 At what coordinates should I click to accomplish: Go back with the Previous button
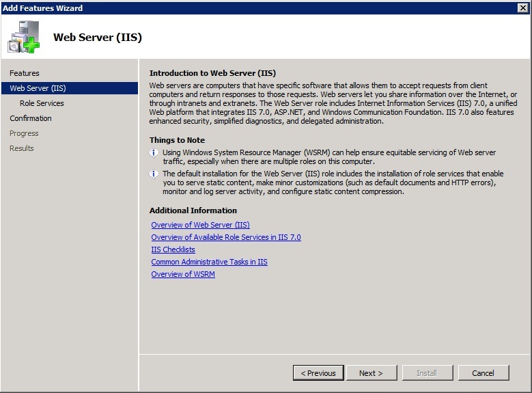coord(318,372)
